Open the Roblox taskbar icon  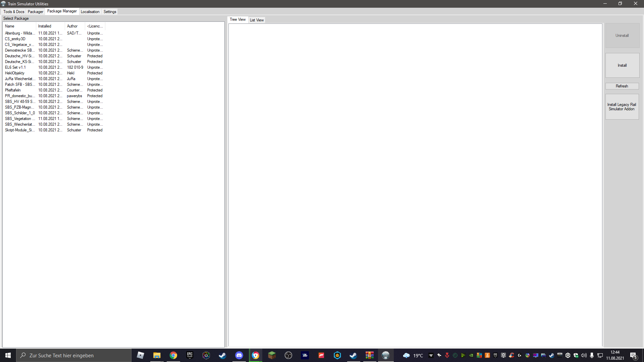pyautogui.click(x=141, y=355)
